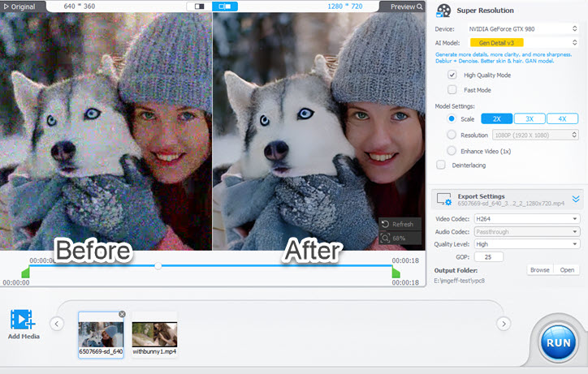Select the Scale radio option
This screenshot has width=588, height=374.
point(452,118)
